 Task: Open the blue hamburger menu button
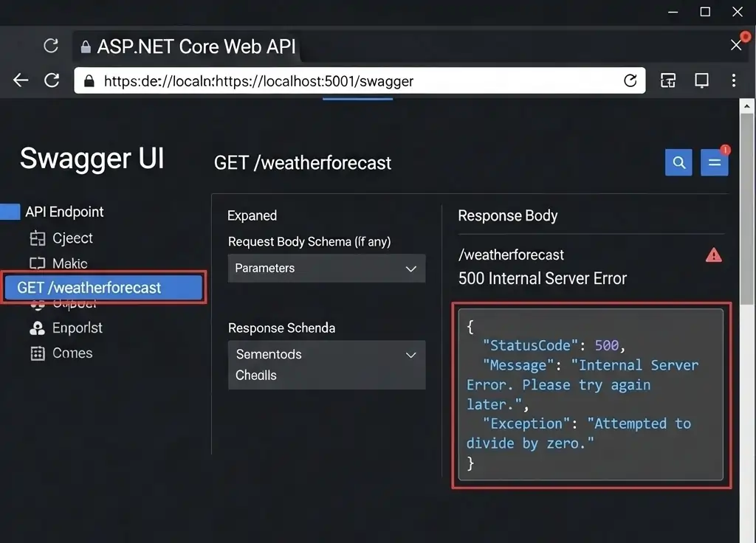pos(714,162)
